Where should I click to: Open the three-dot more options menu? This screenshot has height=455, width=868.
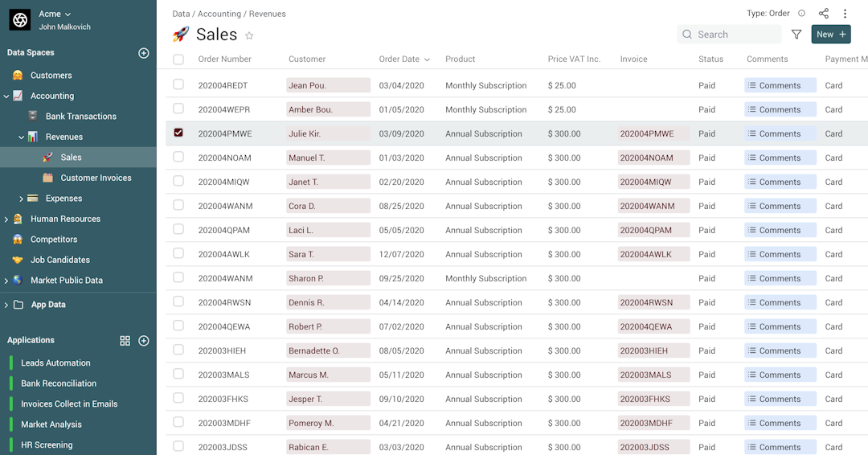click(845, 14)
